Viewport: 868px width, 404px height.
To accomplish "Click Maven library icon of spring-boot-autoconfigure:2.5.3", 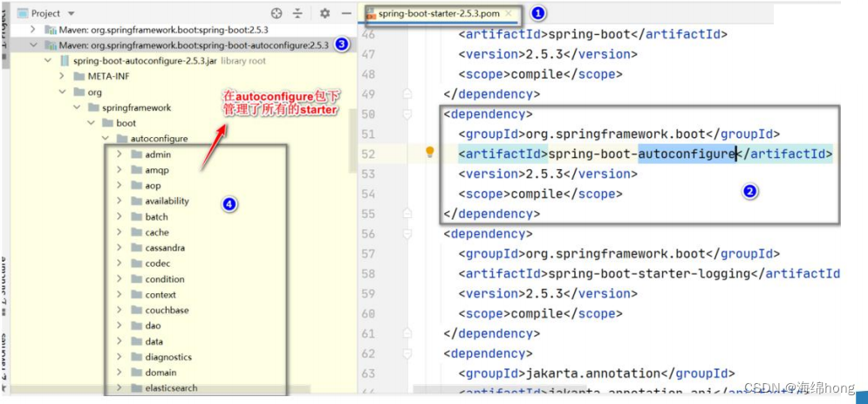I will 51,45.
